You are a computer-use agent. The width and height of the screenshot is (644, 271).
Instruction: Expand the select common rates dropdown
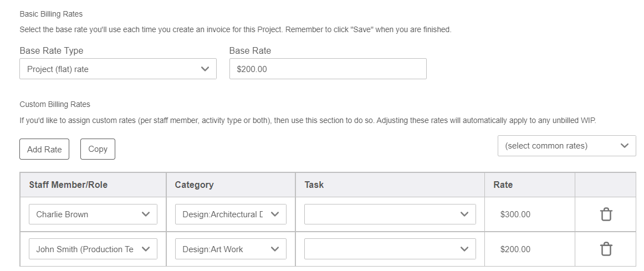click(x=566, y=146)
